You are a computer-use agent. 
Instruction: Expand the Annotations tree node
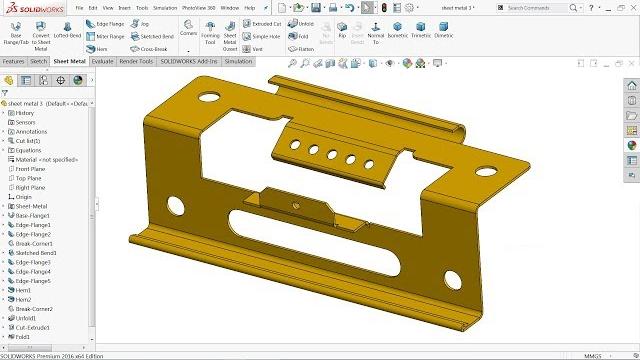pyautogui.click(x=3, y=132)
